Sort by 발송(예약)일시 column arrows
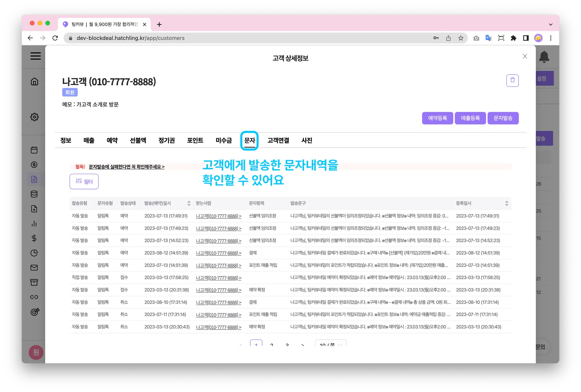 (189, 203)
